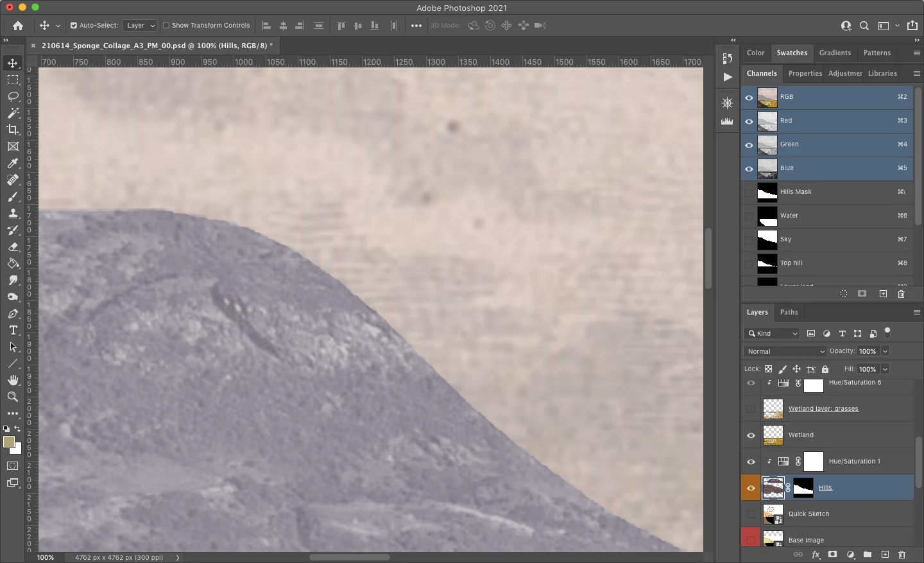Hide the Green channel
This screenshot has width=924, height=563.
(749, 144)
